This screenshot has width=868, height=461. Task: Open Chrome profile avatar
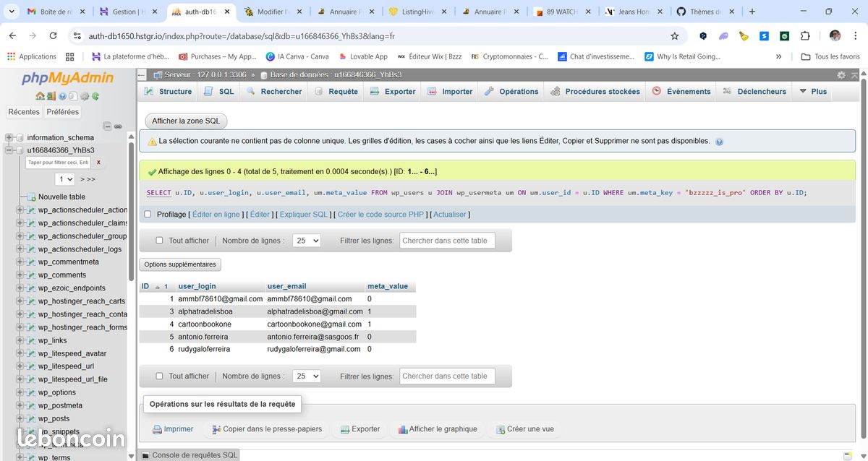coord(835,35)
